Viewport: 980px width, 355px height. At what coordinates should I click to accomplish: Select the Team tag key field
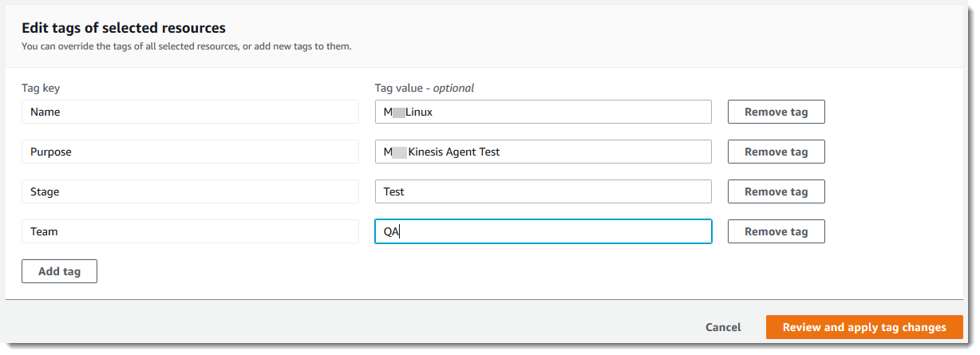pyautogui.click(x=190, y=231)
